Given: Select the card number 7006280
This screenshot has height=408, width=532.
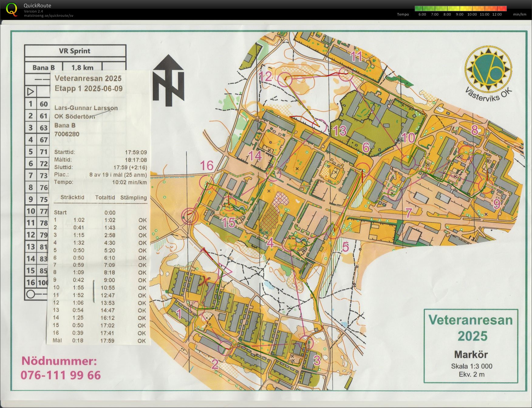Looking at the screenshot, I should [x=67, y=134].
